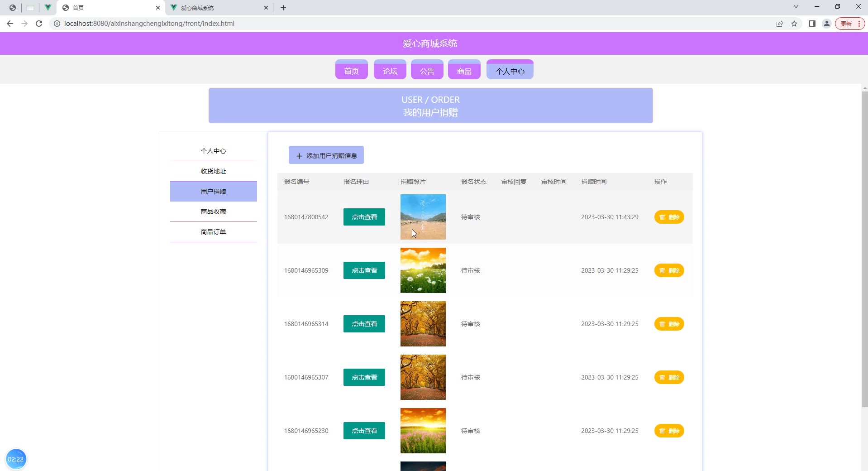This screenshot has height=471, width=868.
Task: Open sunset meadow thumbnail of record 1680146965230
Action: [x=423, y=431]
